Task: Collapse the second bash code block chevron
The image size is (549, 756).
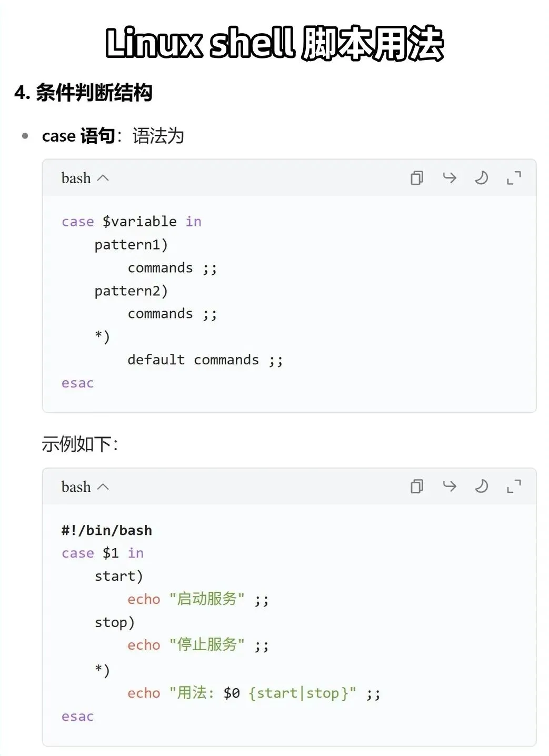Action: [103, 486]
